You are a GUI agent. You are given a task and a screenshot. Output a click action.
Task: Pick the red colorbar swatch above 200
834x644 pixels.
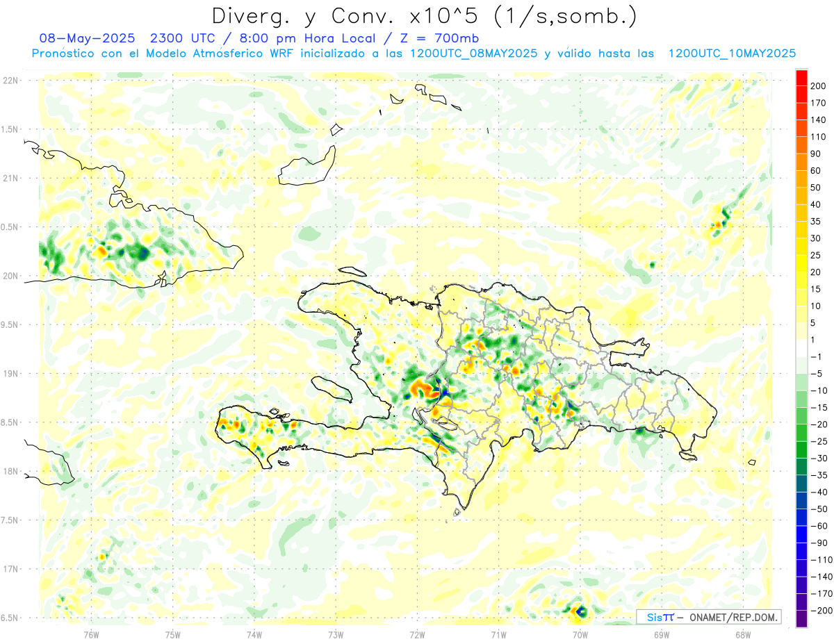pyautogui.click(x=801, y=78)
